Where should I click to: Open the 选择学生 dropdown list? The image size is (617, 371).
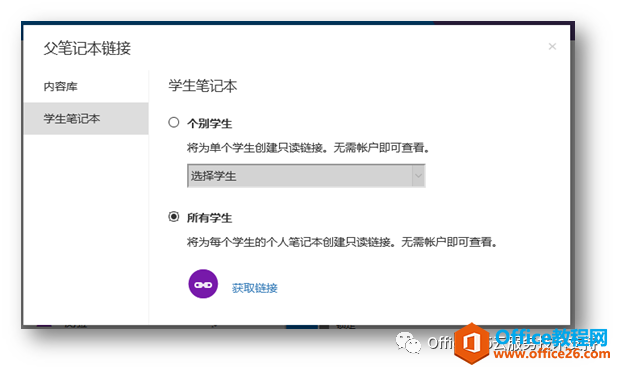[x=306, y=176]
